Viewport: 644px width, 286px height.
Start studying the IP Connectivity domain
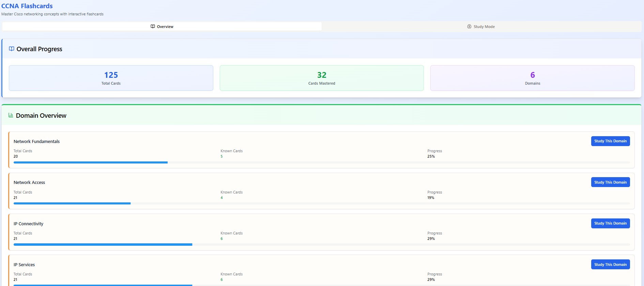click(x=610, y=224)
